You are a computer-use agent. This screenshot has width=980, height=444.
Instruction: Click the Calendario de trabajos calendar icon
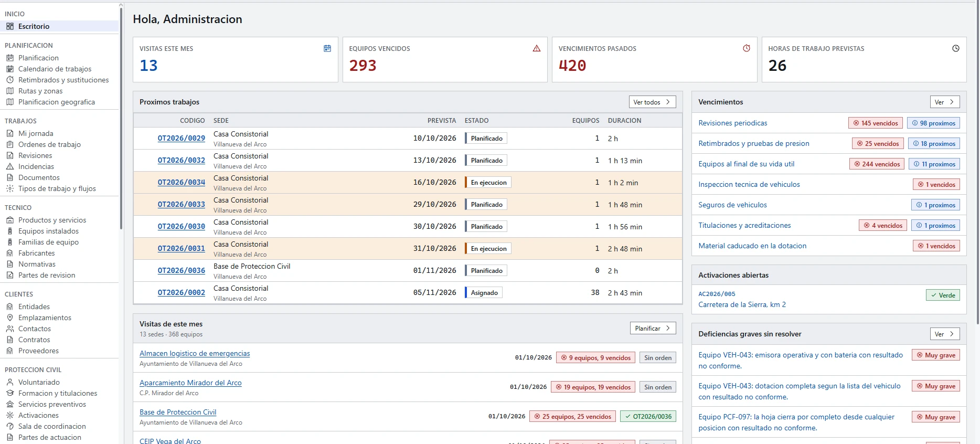coord(10,69)
